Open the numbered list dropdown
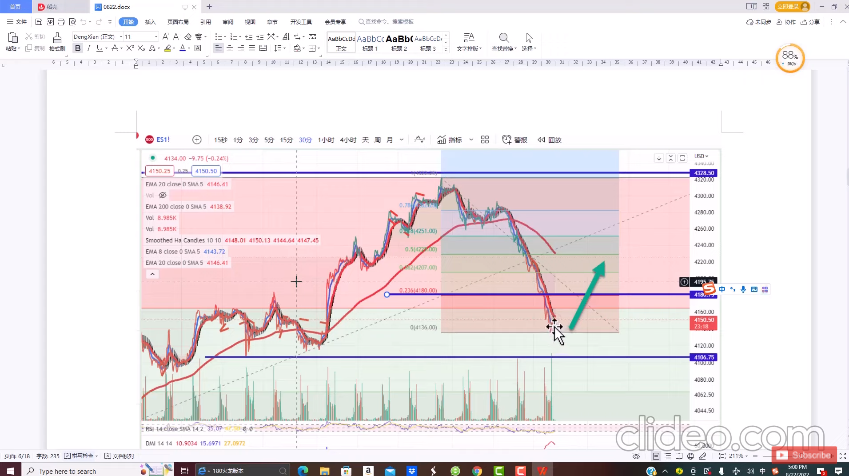Screen dimensions: 849x476 pyautogui.click(x=239, y=37)
